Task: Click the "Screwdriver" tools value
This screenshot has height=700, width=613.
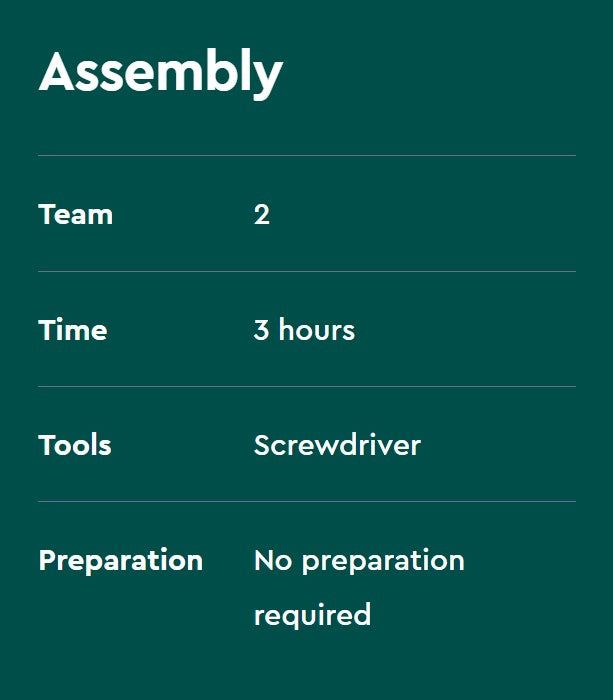Action: tap(337, 445)
